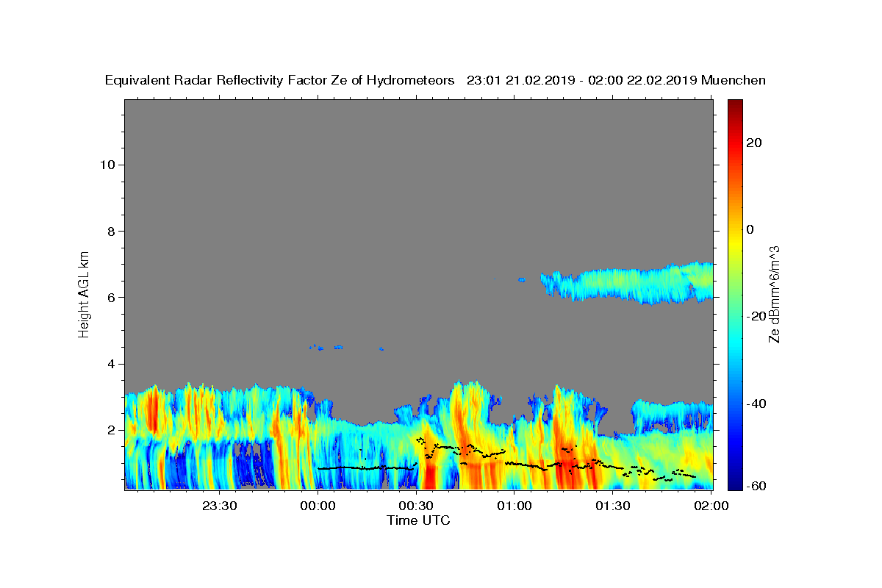Screen dimensions: 882x588
Task: Click the colorbar value '-20'
Action: (755, 316)
